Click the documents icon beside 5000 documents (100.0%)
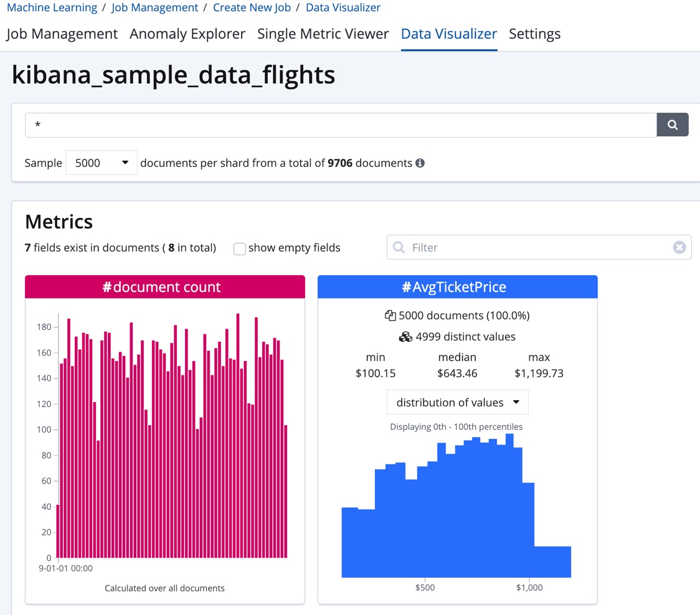This screenshot has width=700, height=615. [x=389, y=316]
